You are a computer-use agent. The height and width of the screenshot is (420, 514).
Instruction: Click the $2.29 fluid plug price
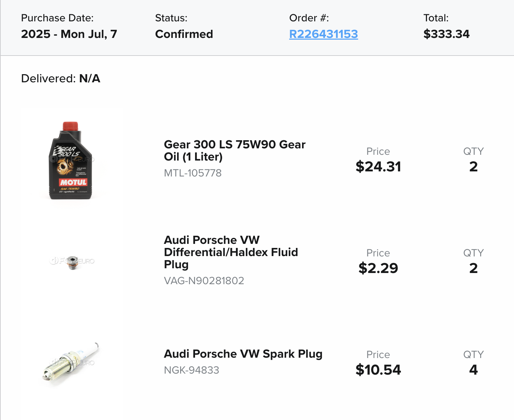click(378, 268)
